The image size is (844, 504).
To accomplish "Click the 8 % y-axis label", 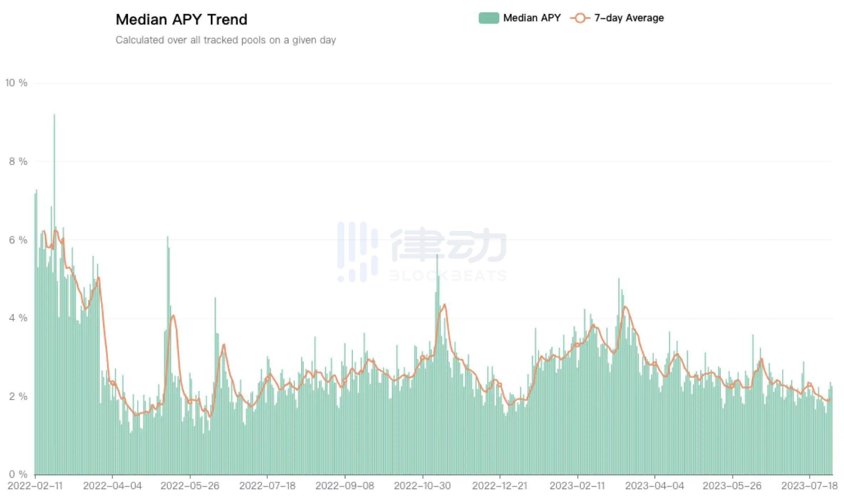I will pos(18,161).
